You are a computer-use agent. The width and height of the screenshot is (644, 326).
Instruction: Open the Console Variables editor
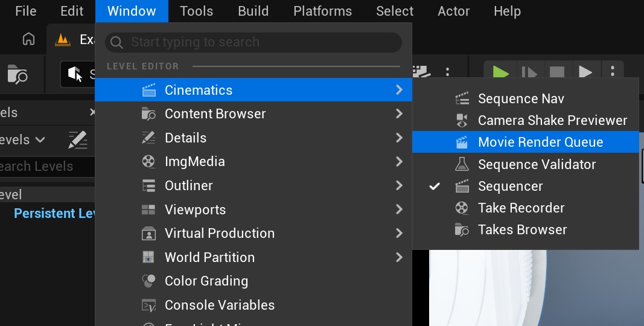[218, 305]
